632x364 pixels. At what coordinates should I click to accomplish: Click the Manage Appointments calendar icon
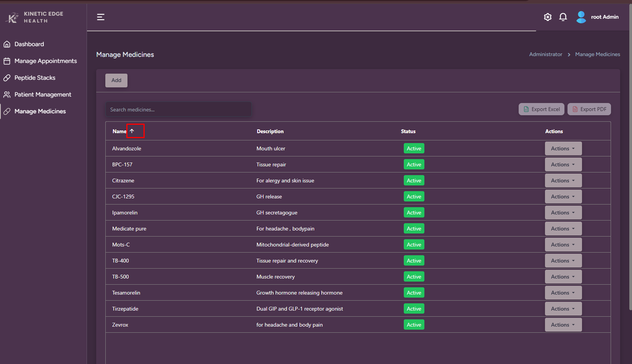coord(7,61)
